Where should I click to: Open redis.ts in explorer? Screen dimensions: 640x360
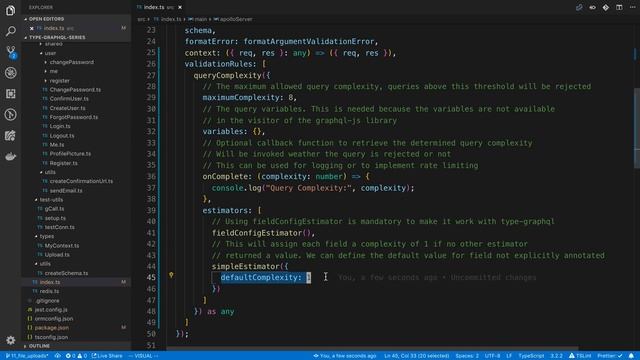pyautogui.click(x=49, y=291)
